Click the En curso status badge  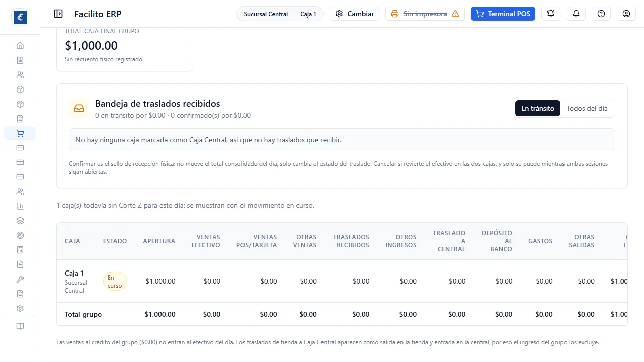tap(115, 281)
